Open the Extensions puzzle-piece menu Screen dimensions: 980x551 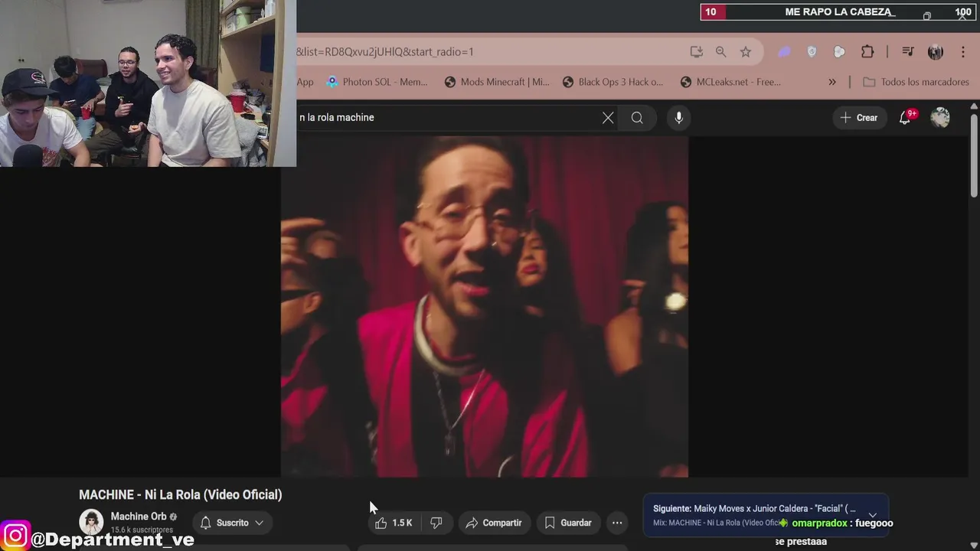pyautogui.click(x=867, y=52)
